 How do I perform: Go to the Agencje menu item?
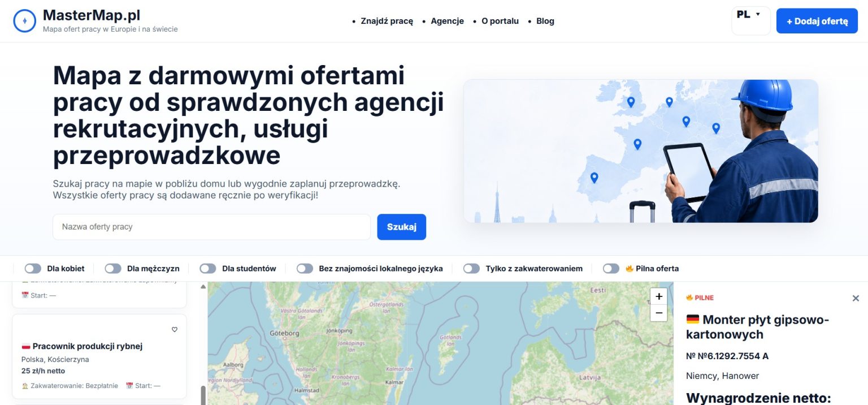click(x=447, y=21)
